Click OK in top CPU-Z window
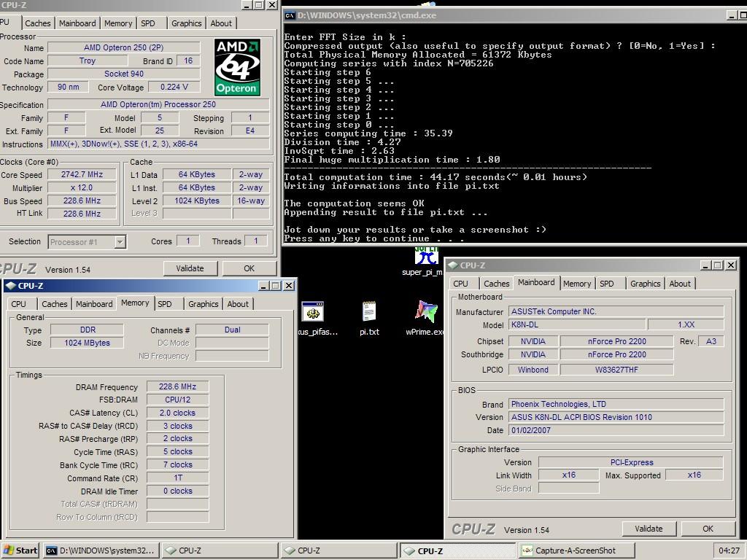Screen dimensions: 747x560 click(x=249, y=268)
